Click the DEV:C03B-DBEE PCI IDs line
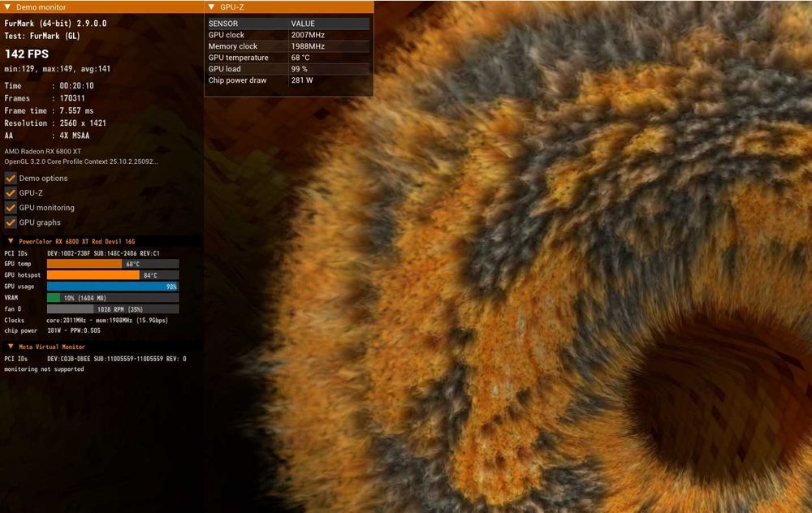 click(95, 358)
